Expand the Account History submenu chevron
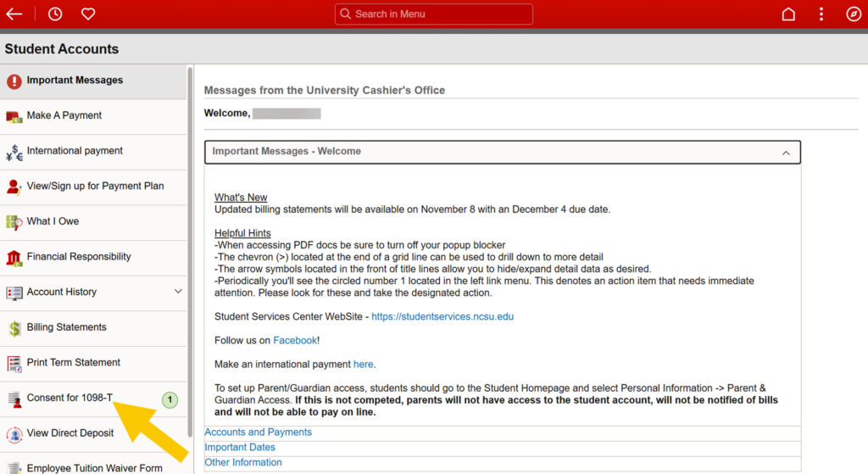868x474 pixels. (x=178, y=291)
